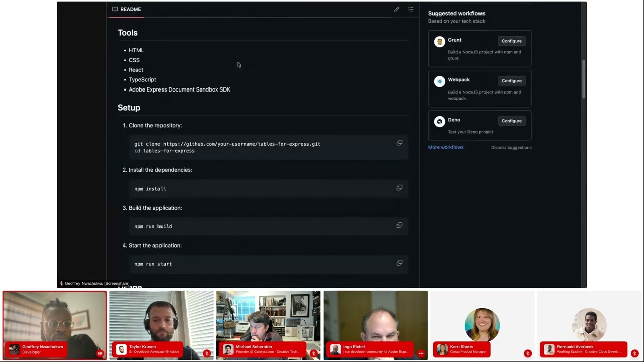
Task: Click 'Install the dependencies:' step text
Action: coord(160,170)
